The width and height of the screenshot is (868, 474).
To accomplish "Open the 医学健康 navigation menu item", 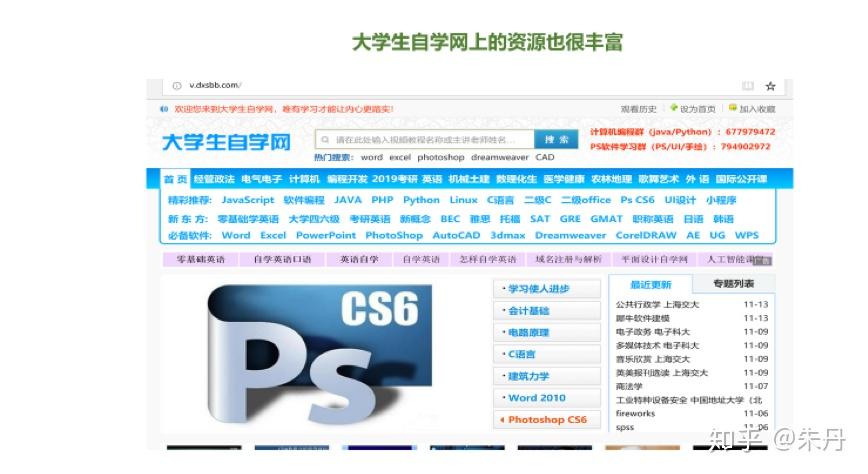I will pyautogui.click(x=564, y=179).
